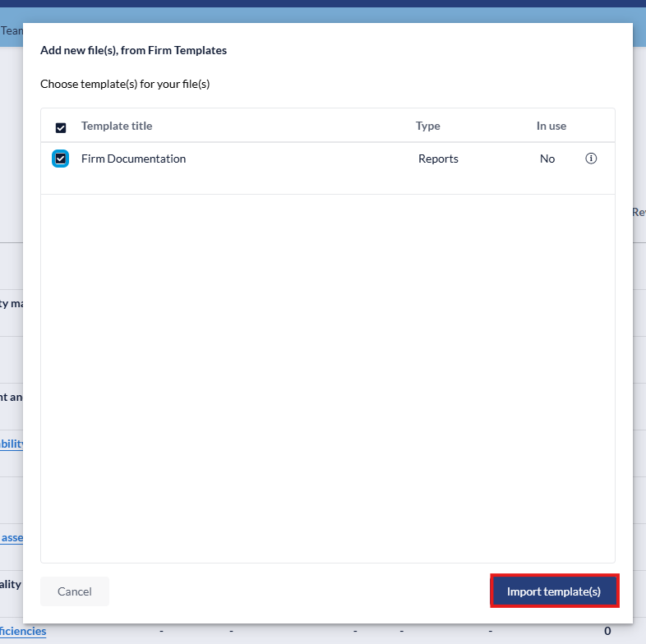Viewport: 646px width, 644px height.
Task: Select the Firm Documentation template title
Action: tap(133, 159)
